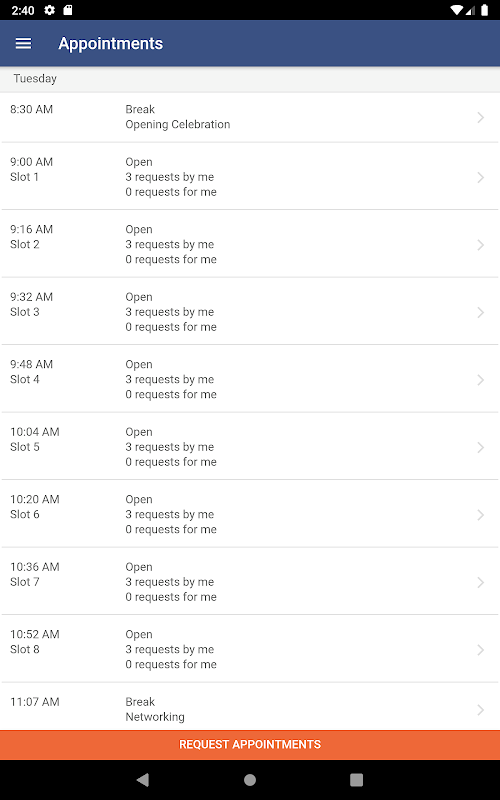Open the hamburger navigation menu
Screen dimensions: 500x800
[23, 43]
